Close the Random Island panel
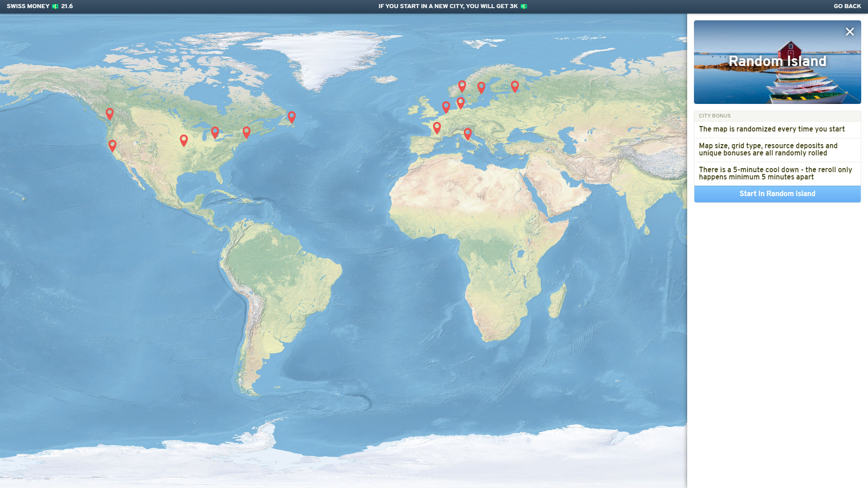The image size is (868, 488). coord(850,32)
